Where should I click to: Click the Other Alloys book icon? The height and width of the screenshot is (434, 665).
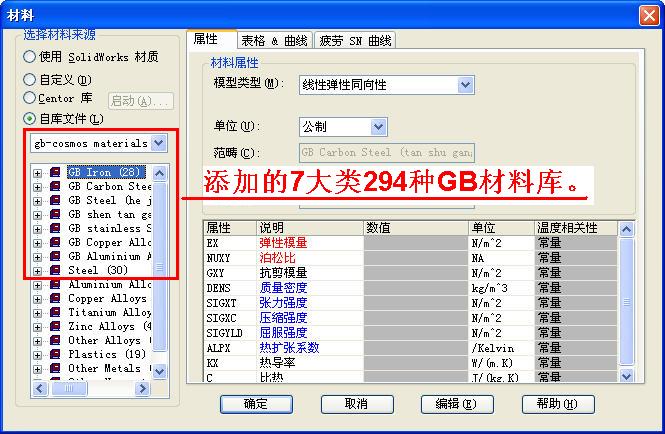[x=55, y=340]
